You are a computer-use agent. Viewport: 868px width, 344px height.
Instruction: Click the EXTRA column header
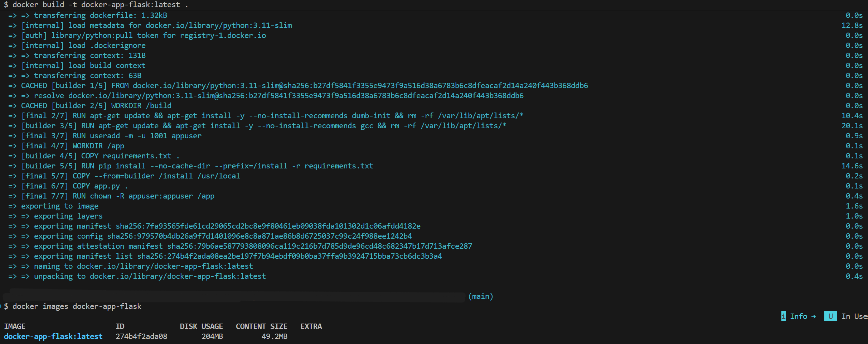tap(311, 326)
